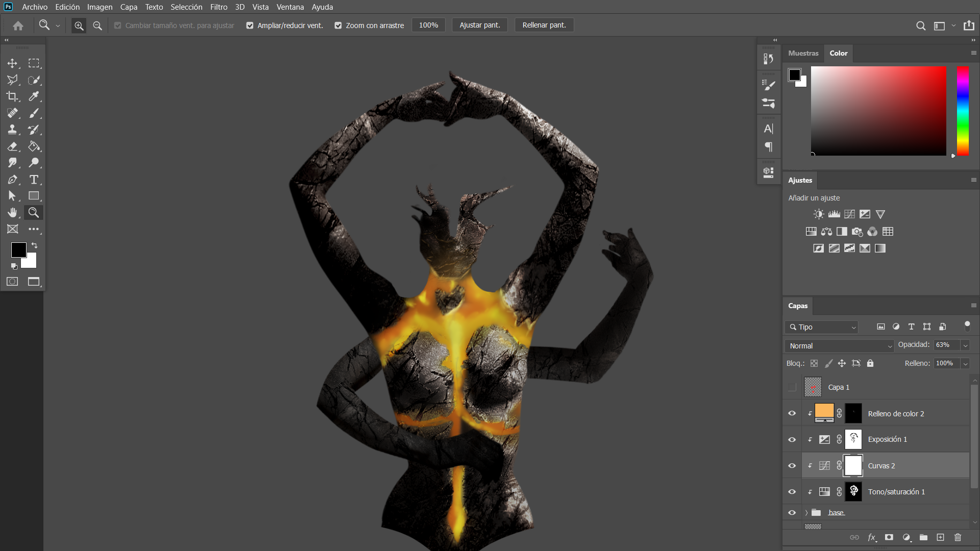
Task: Select the Dodge tool
Action: point(34,163)
